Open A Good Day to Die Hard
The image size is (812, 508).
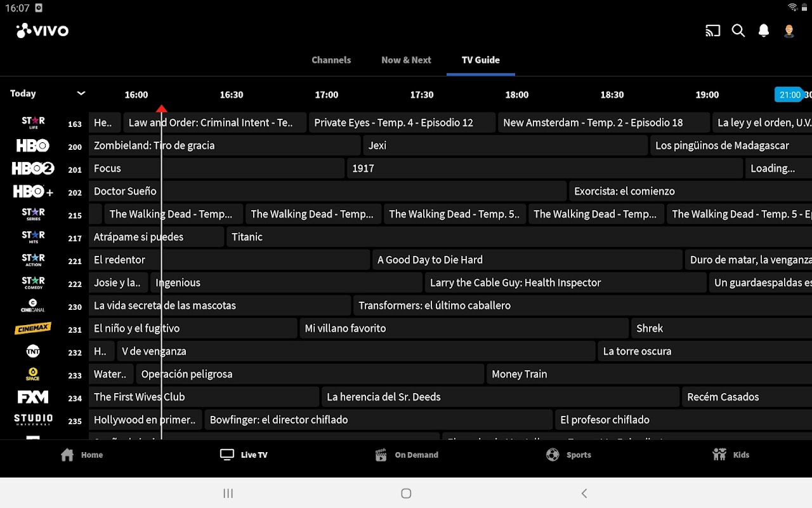point(527,260)
